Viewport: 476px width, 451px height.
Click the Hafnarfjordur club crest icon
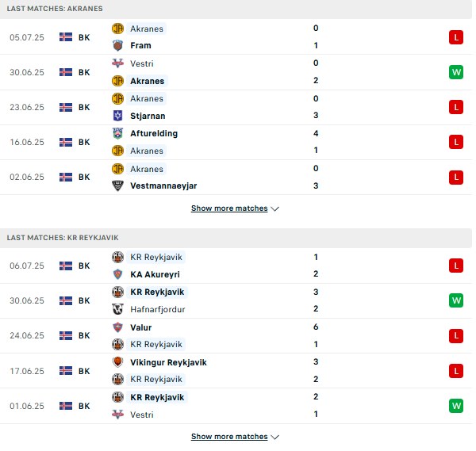pyautogui.click(x=117, y=309)
